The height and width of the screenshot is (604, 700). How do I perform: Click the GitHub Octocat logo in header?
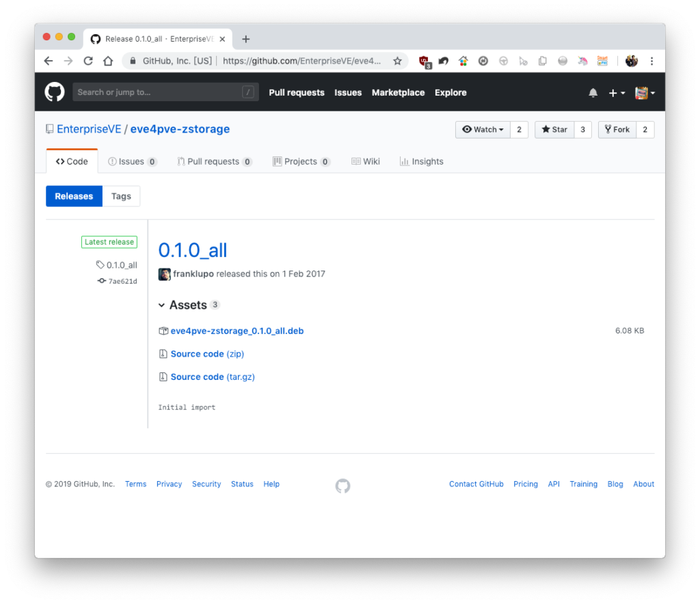(x=55, y=92)
